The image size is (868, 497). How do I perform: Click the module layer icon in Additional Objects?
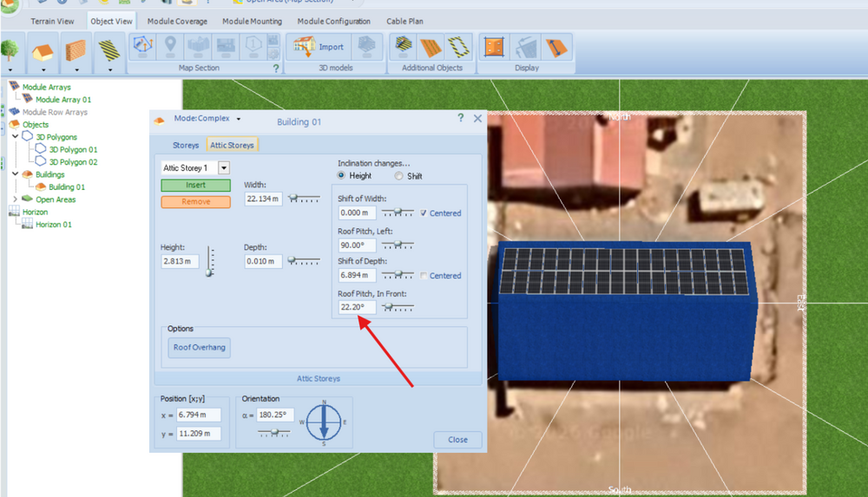(404, 46)
